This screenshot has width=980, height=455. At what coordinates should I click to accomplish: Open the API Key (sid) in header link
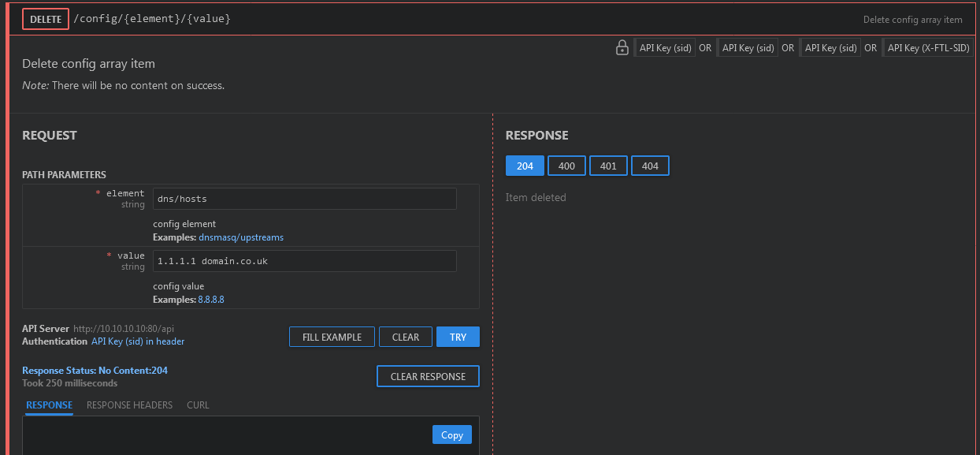pos(138,341)
